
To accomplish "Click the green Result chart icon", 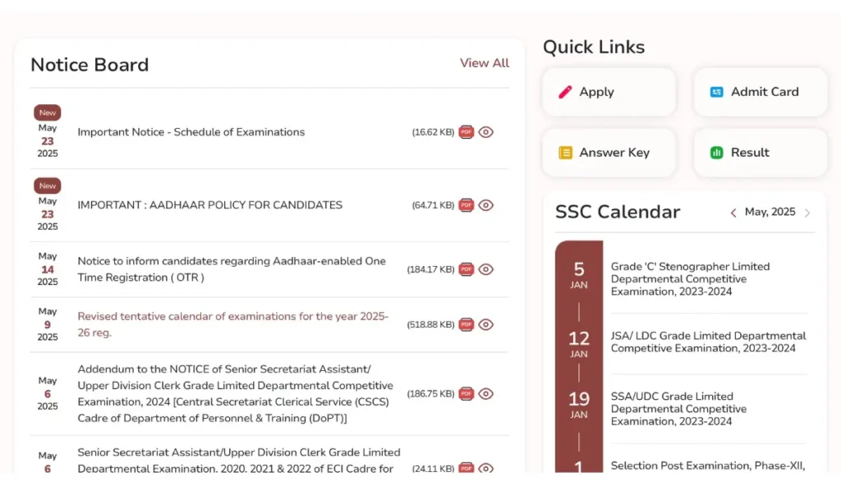I will click(x=716, y=153).
